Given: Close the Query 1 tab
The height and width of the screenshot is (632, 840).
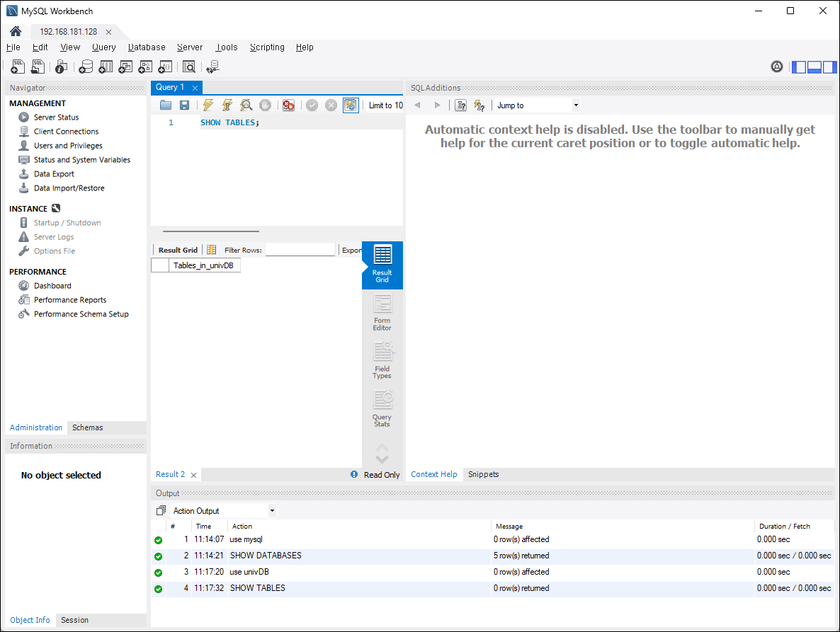Looking at the screenshot, I should tap(195, 88).
